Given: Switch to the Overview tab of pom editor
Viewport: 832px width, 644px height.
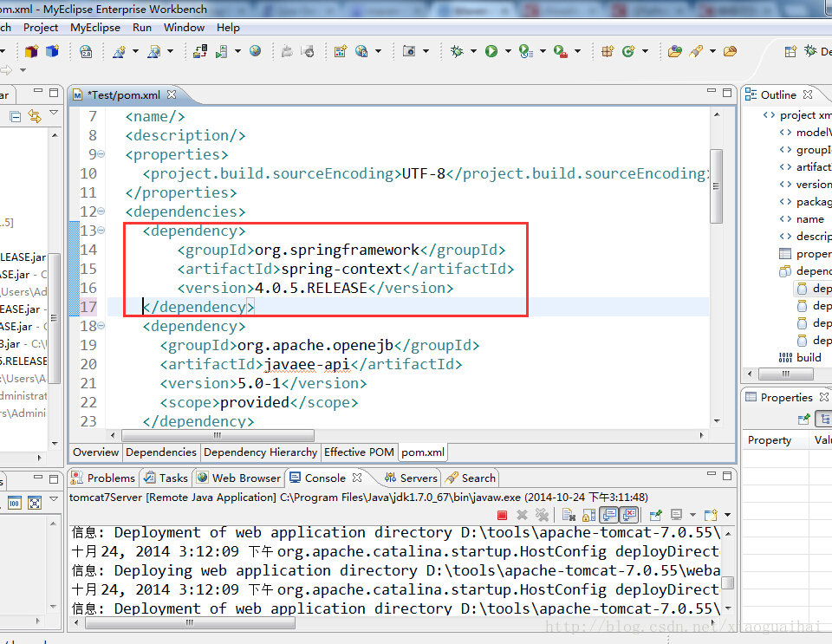Looking at the screenshot, I should 95,452.
